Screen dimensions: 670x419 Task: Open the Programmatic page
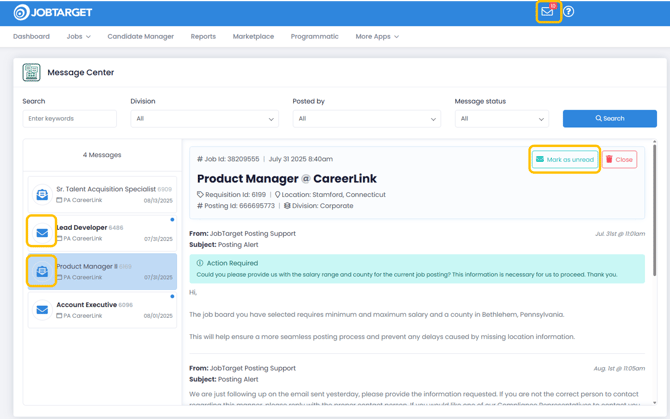click(314, 36)
